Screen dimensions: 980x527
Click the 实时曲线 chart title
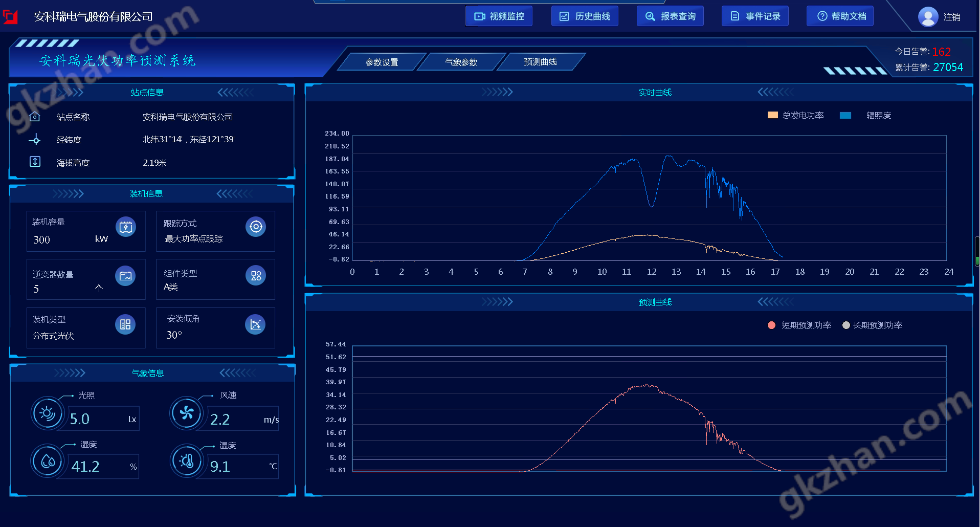(x=655, y=93)
